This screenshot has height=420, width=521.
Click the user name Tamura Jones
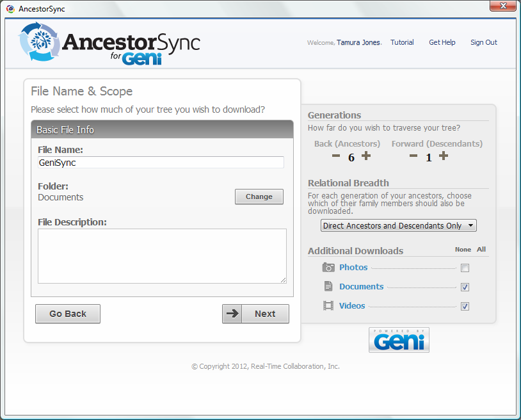(x=358, y=42)
